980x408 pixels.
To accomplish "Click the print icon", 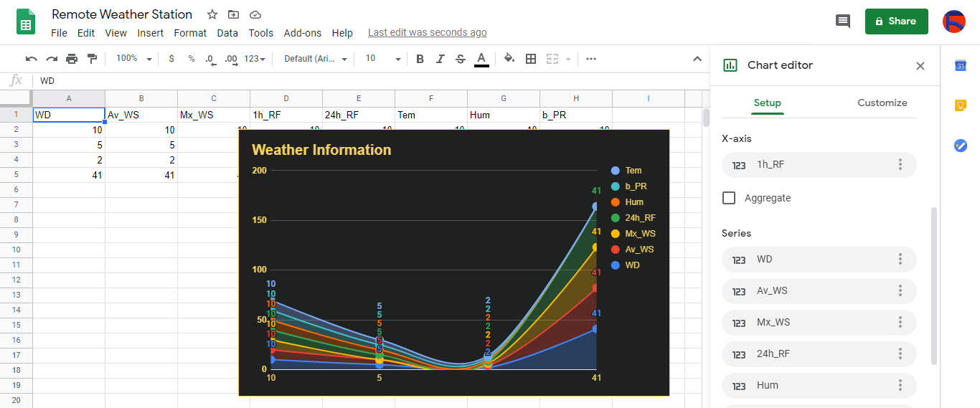I will click(x=72, y=59).
